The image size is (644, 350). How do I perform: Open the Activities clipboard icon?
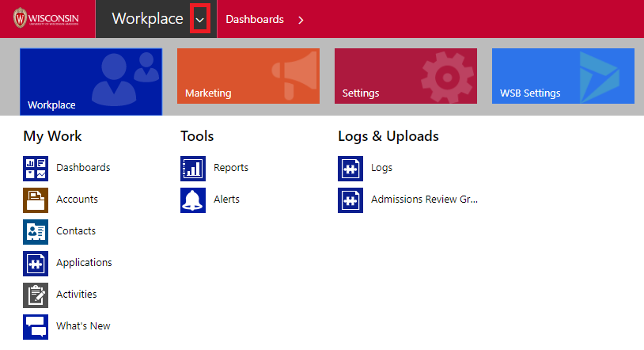36,295
